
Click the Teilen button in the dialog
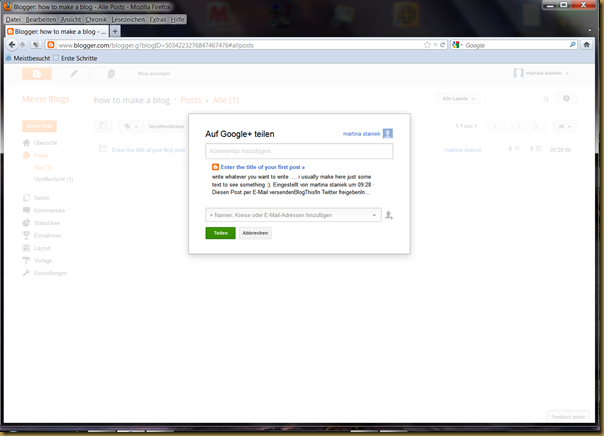[220, 233]
